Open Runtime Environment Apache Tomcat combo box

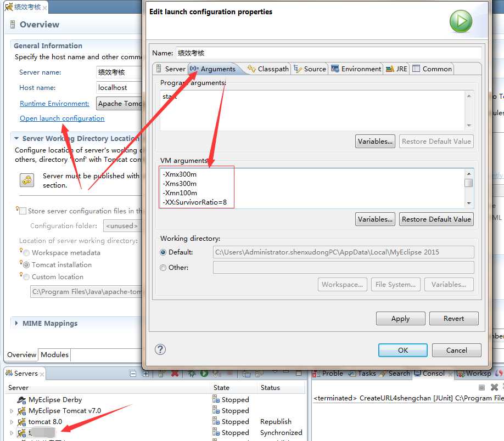(x=119, y=104)
